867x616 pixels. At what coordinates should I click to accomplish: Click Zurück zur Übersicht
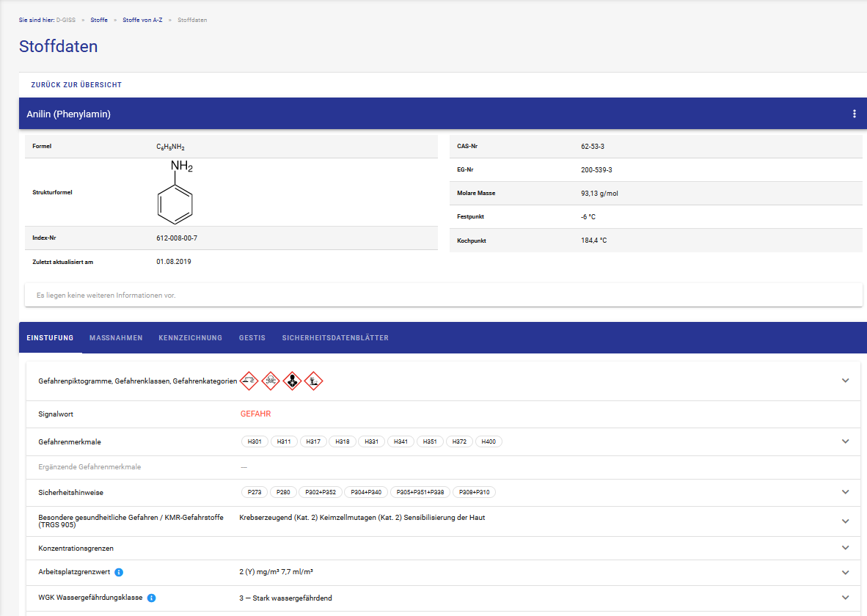coord(76,84)
